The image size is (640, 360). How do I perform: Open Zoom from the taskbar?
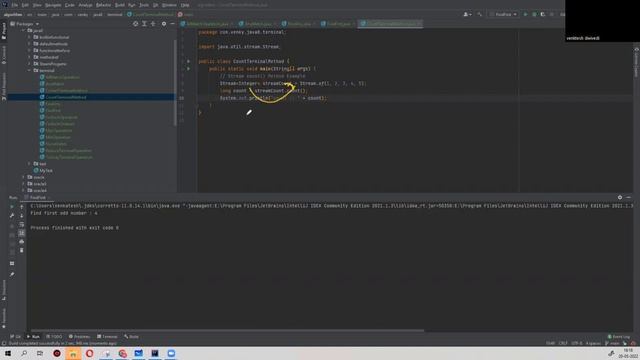pos(171,353)
